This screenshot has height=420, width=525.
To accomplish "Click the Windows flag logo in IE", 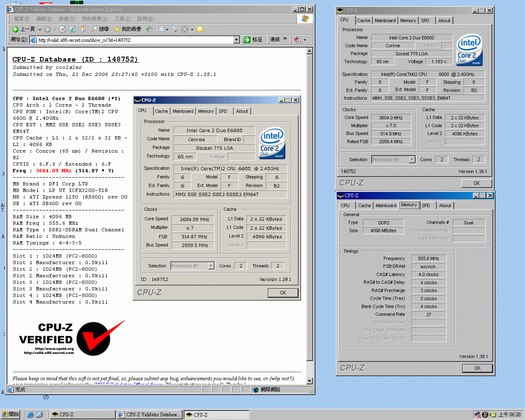I will click(x=305, y=19).
